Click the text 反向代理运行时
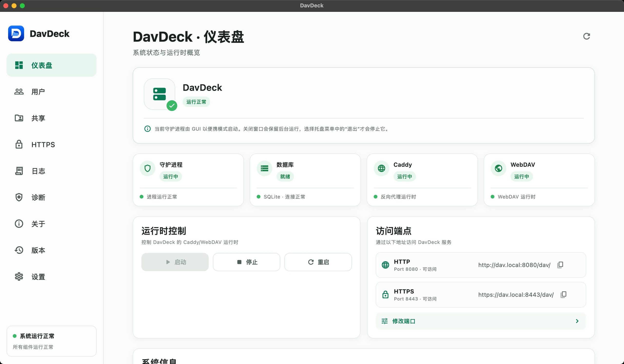Viewport: 624px width, 364px height. click(399, 197)
